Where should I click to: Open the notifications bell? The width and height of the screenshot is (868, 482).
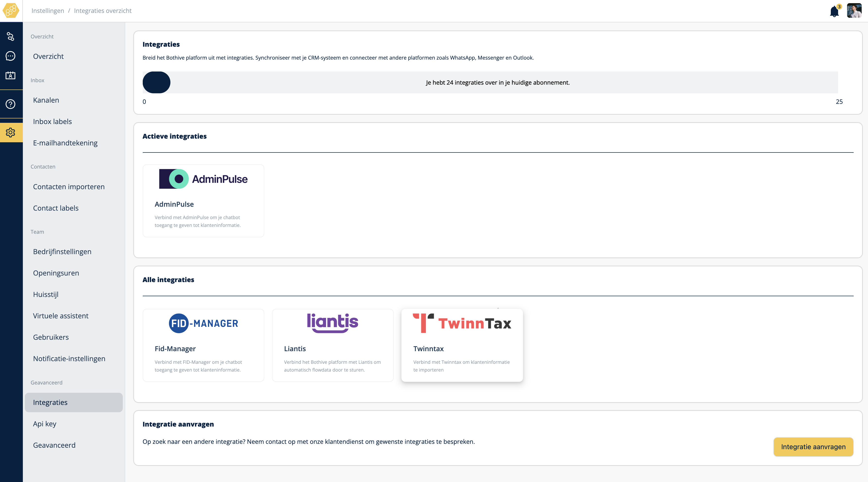point(834,11)
